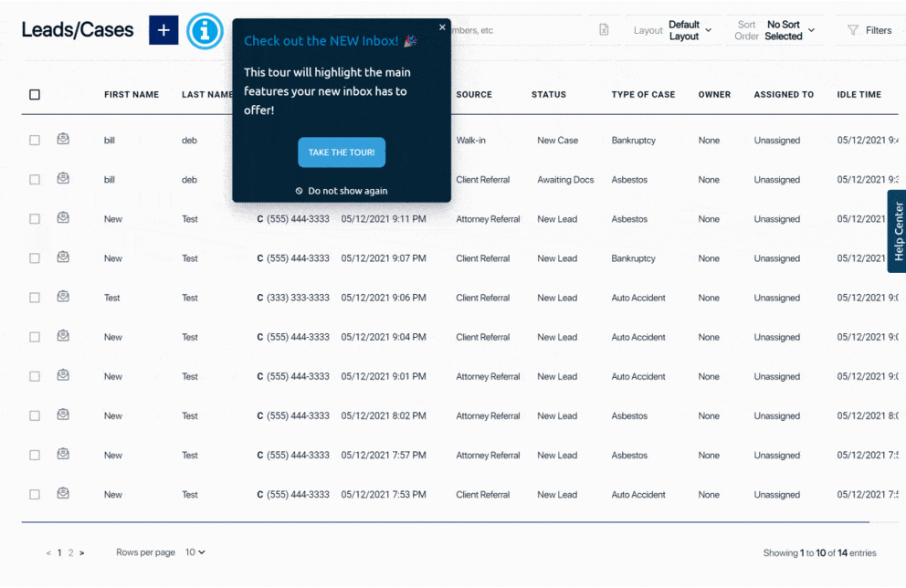Open the circular info icon beside the plus button

[x=205, y=30]
